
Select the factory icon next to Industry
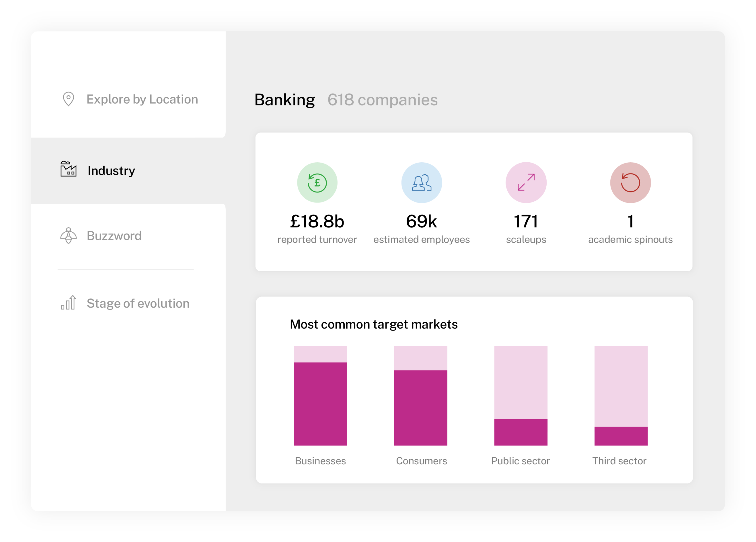click(x=68, y=170)
